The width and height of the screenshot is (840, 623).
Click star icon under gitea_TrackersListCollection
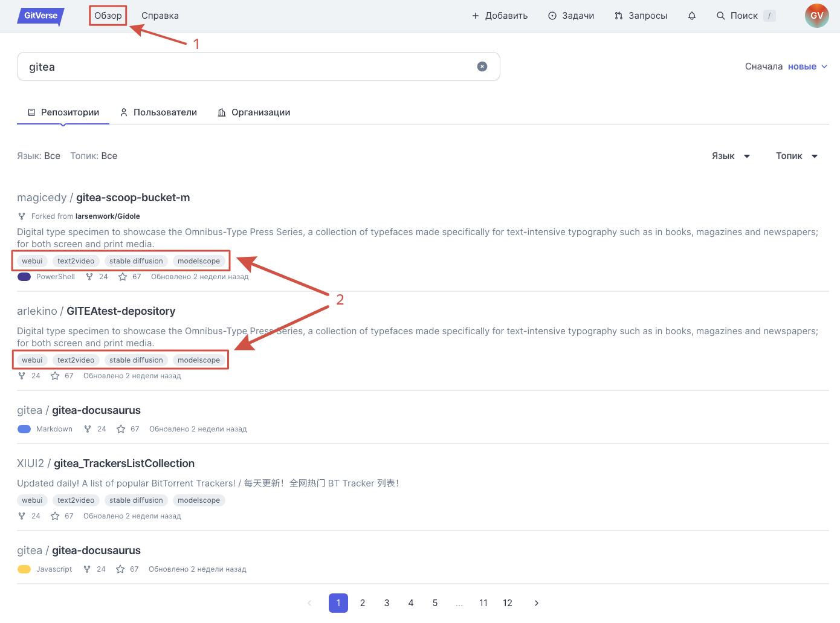pyautogui.click(x=55, y=516)
